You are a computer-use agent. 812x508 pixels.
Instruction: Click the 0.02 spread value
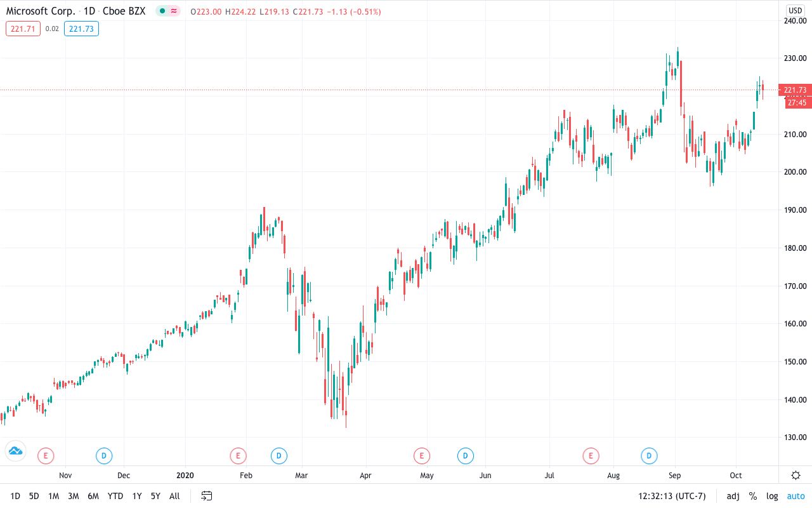point(53,29)
